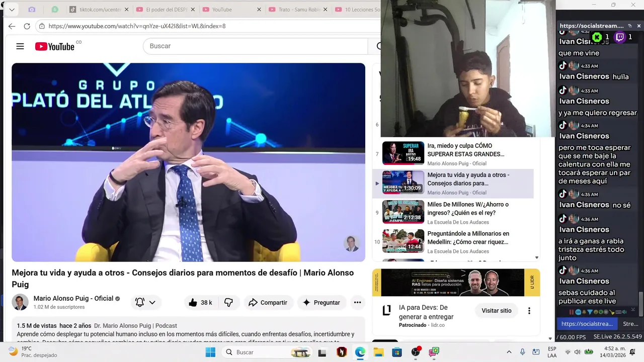644x362 pixels.
Task: Open OBS Studio from the taskbar
Action: tap(416, 352)
